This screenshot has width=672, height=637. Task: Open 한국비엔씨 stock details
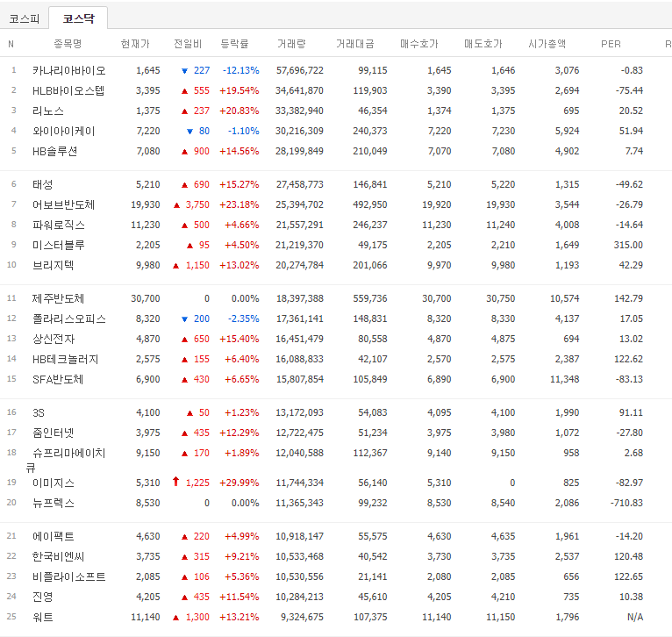click(x=58, y=556)
